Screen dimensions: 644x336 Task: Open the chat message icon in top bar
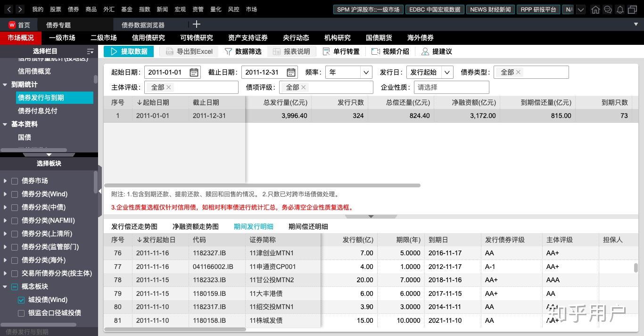608,9
